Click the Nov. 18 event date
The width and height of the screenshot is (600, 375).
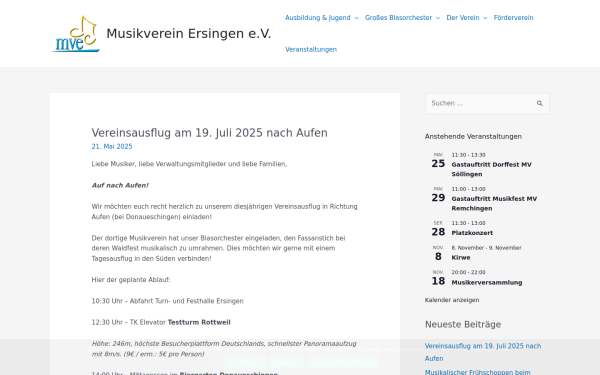(438, 278)
